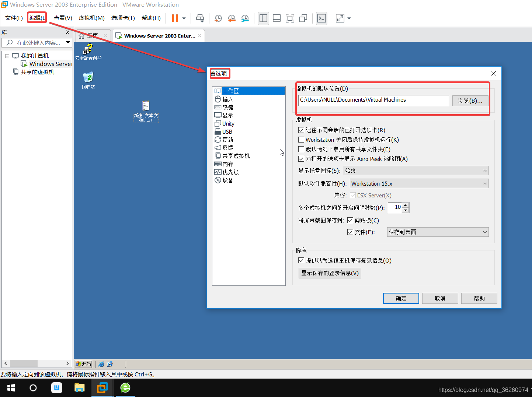
Task: Close the Windows Server 2003 tab
Action: coord(199,36)
